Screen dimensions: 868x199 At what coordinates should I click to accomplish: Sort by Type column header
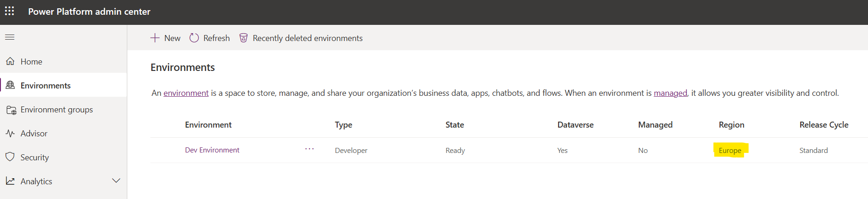344,125
